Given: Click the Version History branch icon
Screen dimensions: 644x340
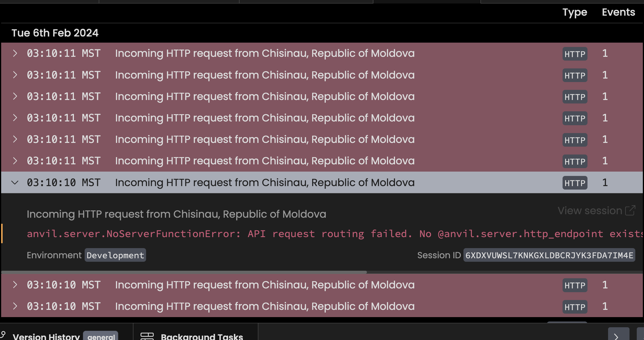Looking at the screenshot, I should (3, 336).
